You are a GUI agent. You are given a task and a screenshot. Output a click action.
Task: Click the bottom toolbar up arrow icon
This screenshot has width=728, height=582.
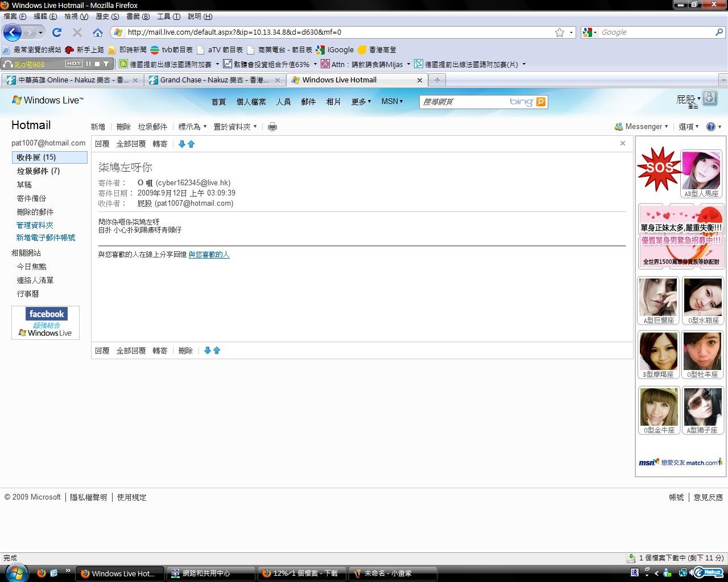click(217, 351)
